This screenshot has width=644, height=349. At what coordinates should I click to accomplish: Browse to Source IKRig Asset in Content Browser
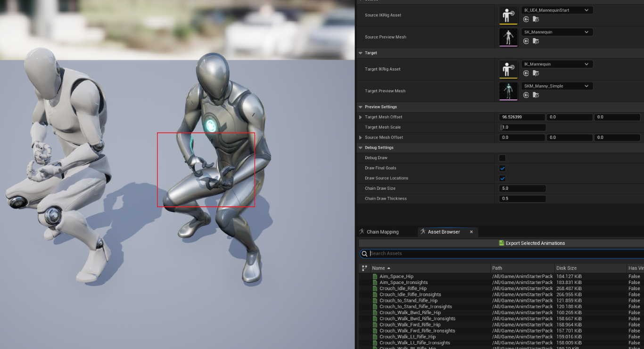coord(536,19)
